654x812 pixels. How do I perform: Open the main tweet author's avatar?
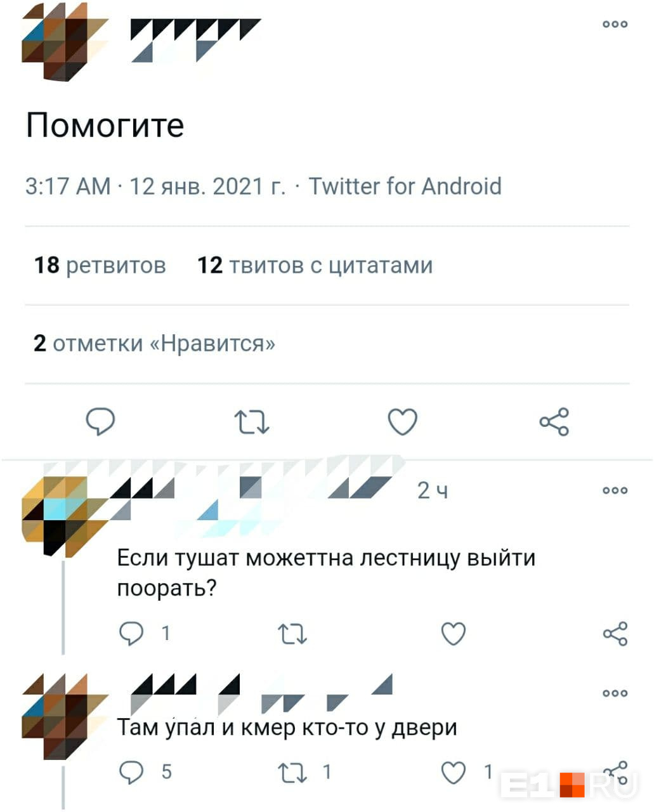pos(65,41)
